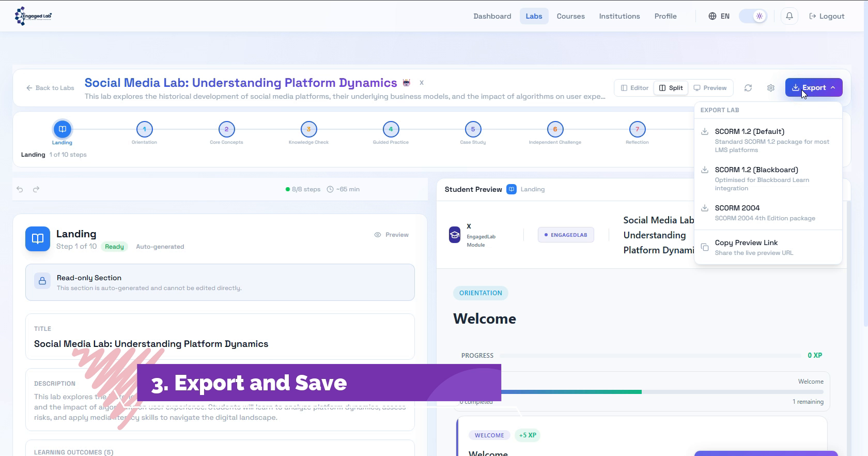
Task: Open the Courses navigation tab
Action: pos(570,16)
